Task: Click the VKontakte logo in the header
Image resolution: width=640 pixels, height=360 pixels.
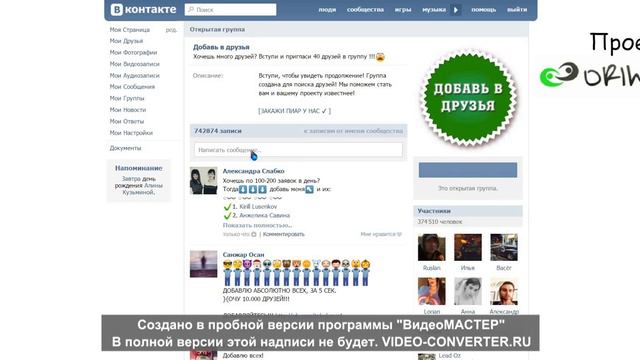Action: (143, 9)
